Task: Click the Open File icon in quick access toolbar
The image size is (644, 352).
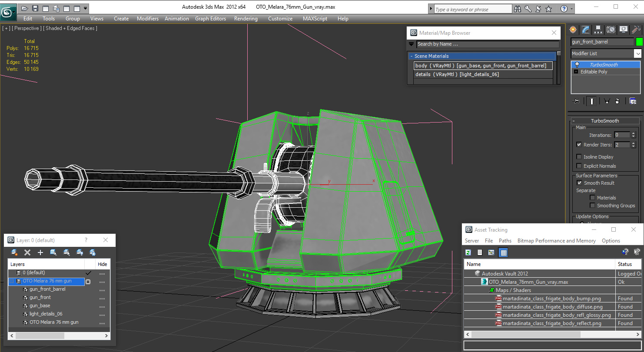Action: click(x=24, y=8)
